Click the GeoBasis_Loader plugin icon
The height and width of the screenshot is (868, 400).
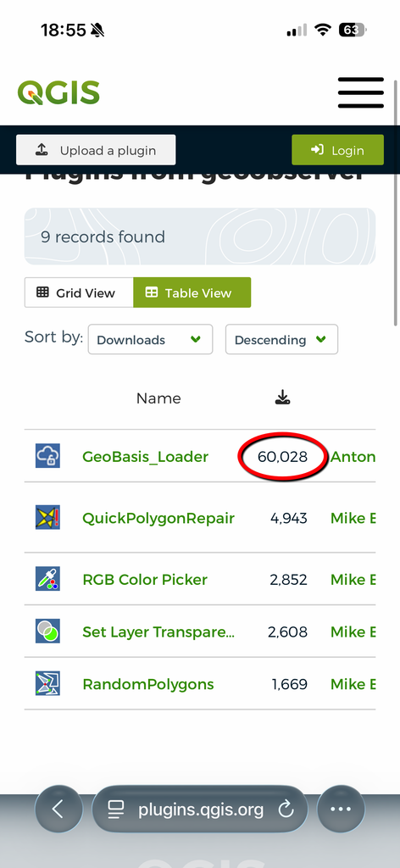point(47,456)
